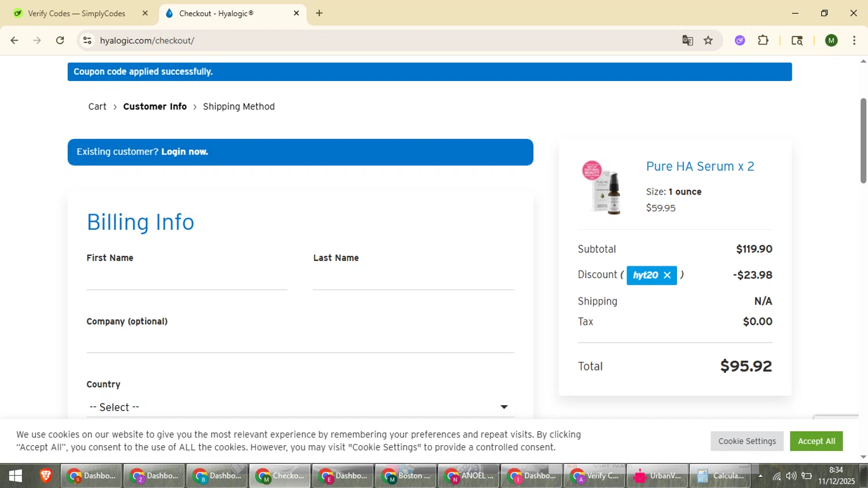The height and width of the screenshot is (488, 868).
Task: Remove the hyt20 coupon with X
Action: pyautogui.click(x=667, y=275)
